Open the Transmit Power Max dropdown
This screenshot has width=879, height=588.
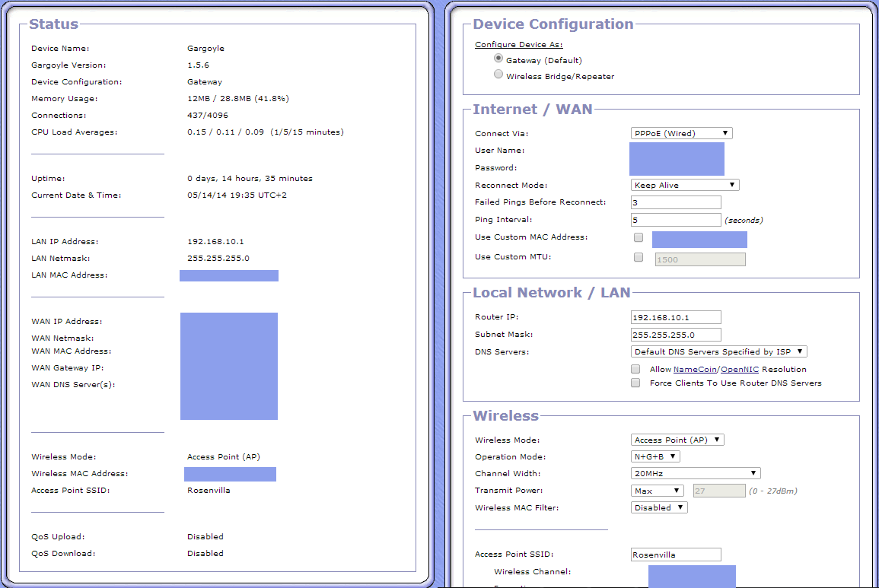point(657,491)
